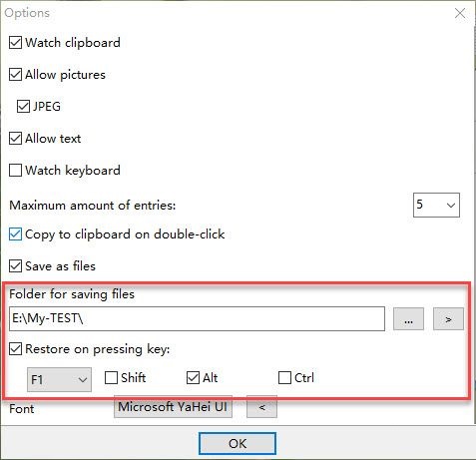Expand the F1 hotkey dropdown
This screenshot has width=476, height=460.
[59, 379]
